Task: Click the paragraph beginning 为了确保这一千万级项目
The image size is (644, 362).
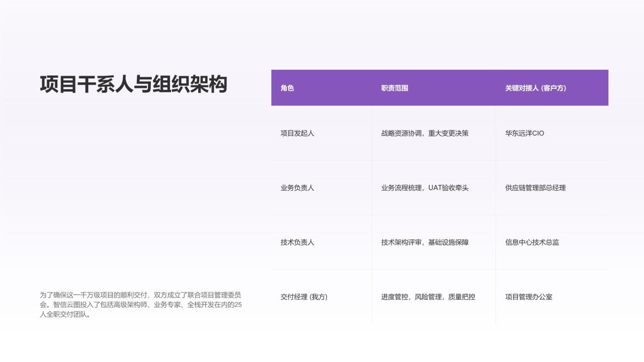Action: (x=141, y=305)
